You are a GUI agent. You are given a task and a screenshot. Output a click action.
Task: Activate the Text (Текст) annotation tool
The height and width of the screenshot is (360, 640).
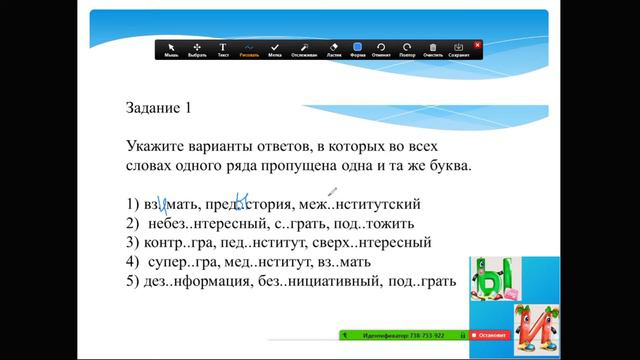223,50
